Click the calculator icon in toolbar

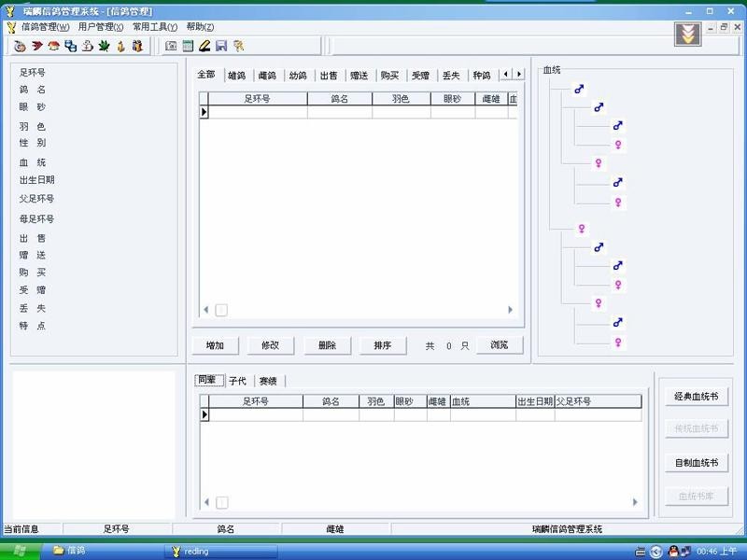188,46
